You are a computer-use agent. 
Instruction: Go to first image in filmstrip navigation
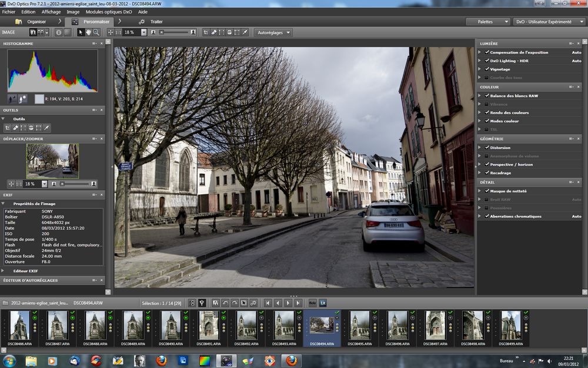click(268, 303)
